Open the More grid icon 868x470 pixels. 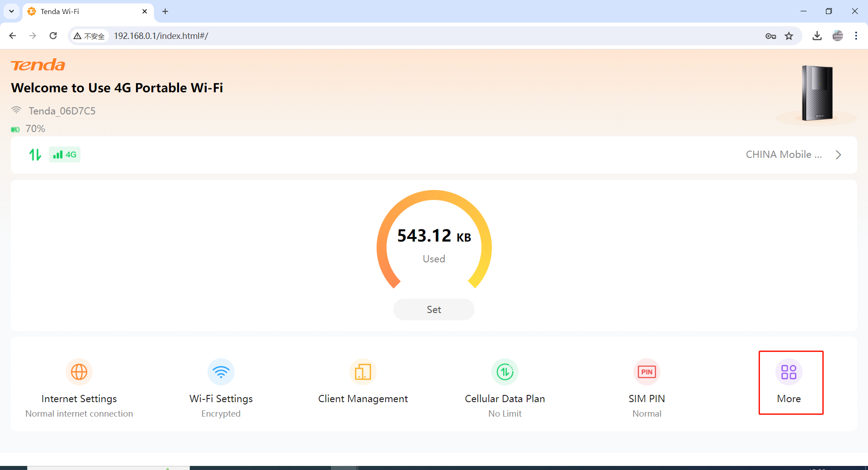(x=788, y=372)
